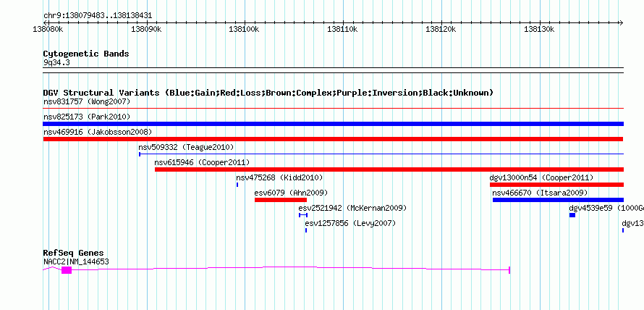Screen dimensions: 644x310
Task: Click the chr9:138079483..138138431 coordinate text
Action: (98, 16)
